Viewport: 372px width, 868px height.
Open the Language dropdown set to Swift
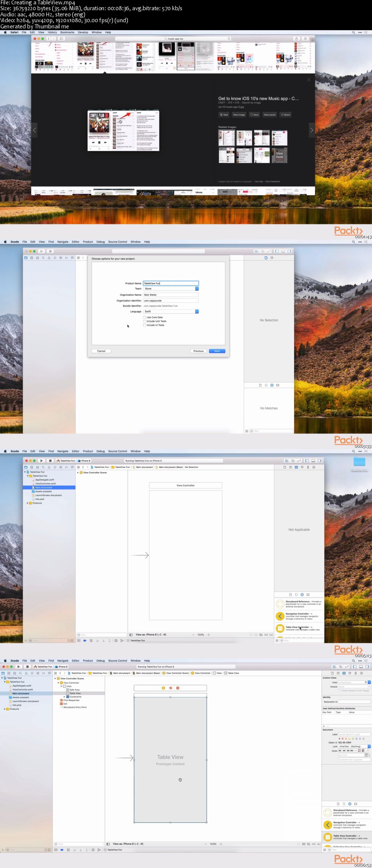pyautogui.click(x=171, y=312)
